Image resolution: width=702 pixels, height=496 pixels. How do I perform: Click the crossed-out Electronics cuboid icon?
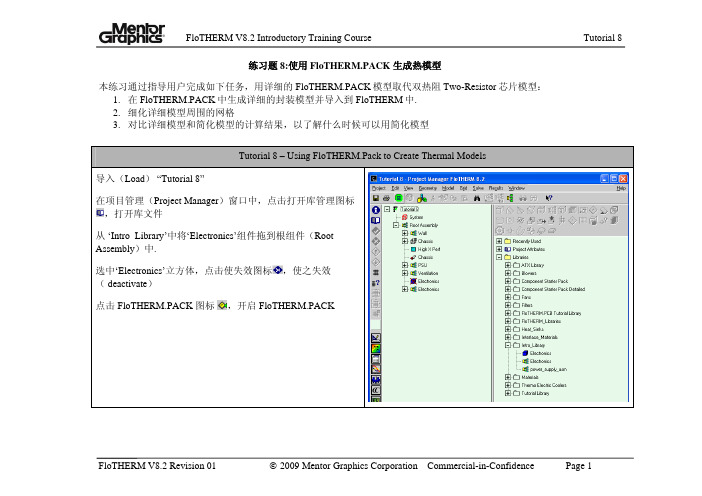coord(413,281)
